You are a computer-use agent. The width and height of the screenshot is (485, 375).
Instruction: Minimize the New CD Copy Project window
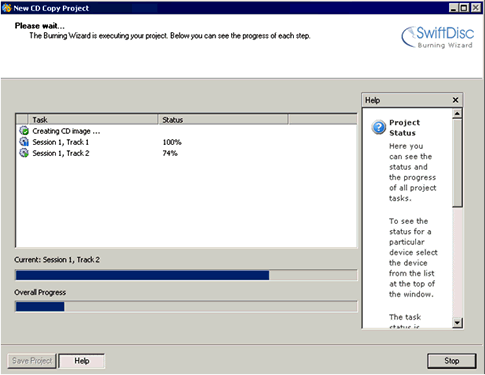pyautogui.click(x=453, y=8)
